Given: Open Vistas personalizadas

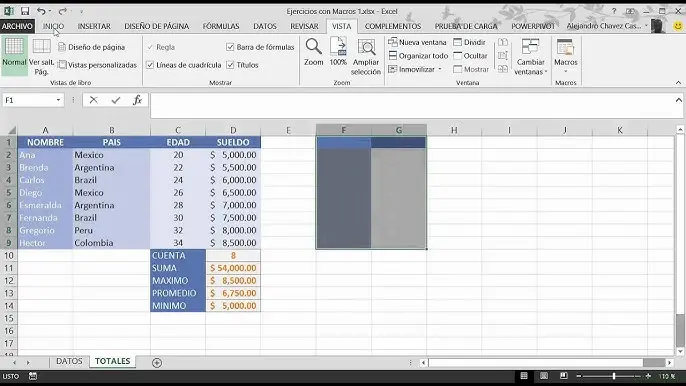Looking at the screenshot, I should click(98, 65).
